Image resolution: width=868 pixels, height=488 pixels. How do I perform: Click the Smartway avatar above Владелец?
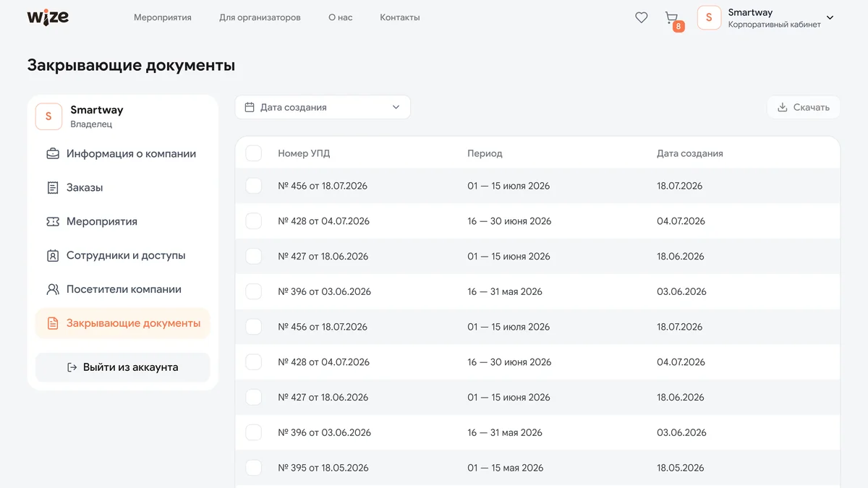pos(48,116)
